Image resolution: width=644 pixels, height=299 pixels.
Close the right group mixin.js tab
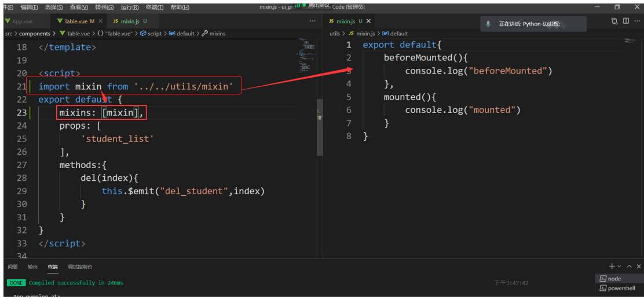click(368, 21)
